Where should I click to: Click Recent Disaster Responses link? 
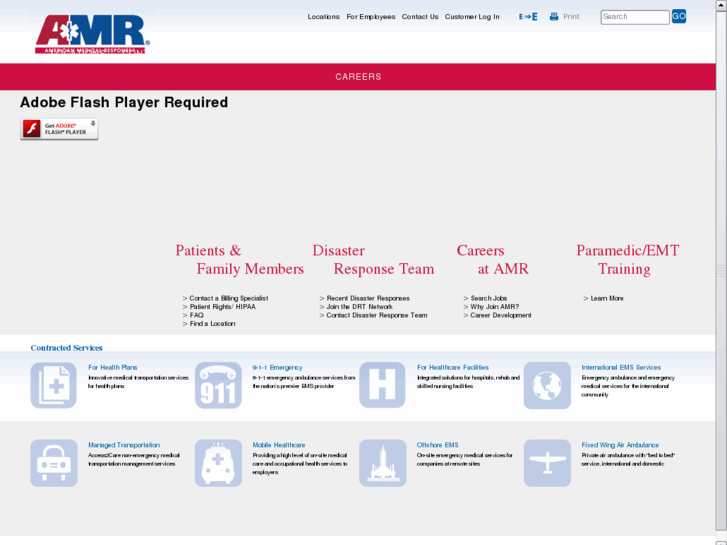[368, 298]
